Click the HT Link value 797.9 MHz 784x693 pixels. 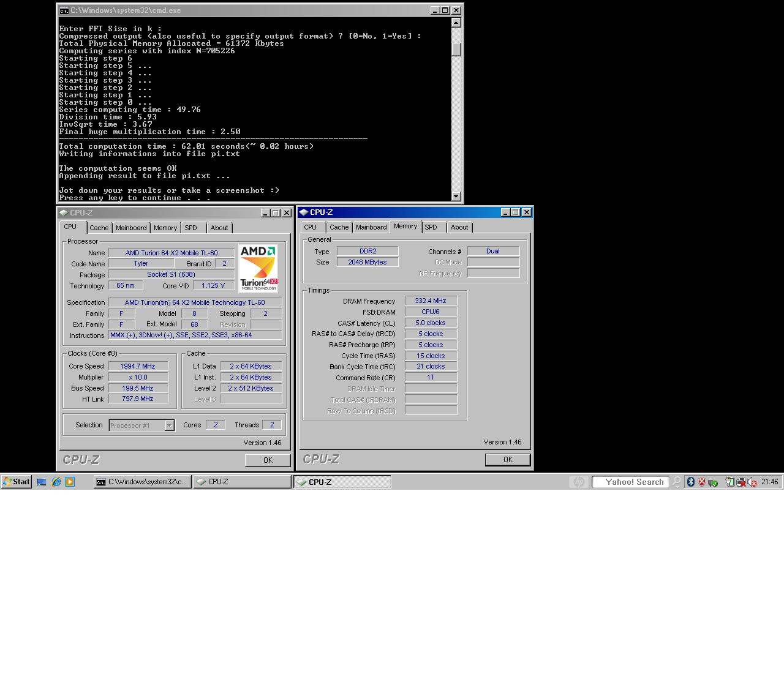[x=138, y=399]
